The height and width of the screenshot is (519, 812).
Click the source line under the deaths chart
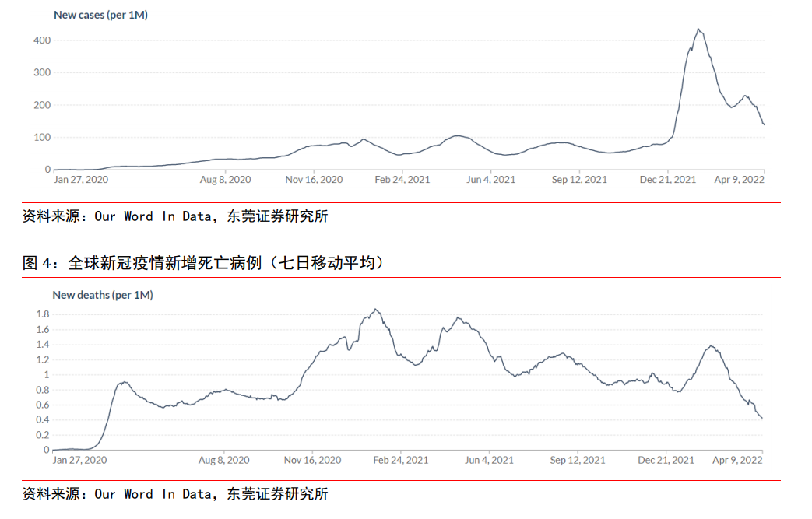click(175, 494)
